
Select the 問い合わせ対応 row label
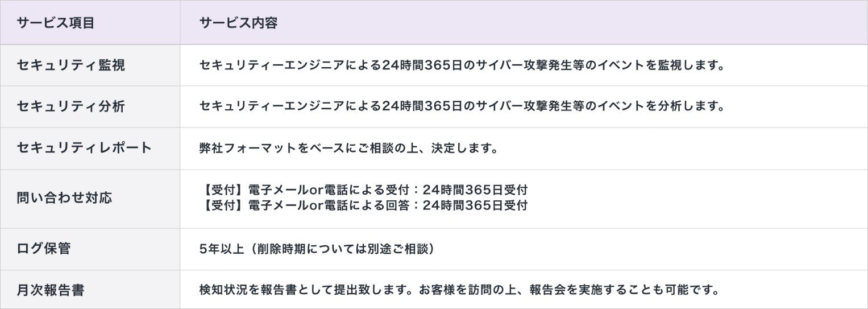(x=64, y=198)
